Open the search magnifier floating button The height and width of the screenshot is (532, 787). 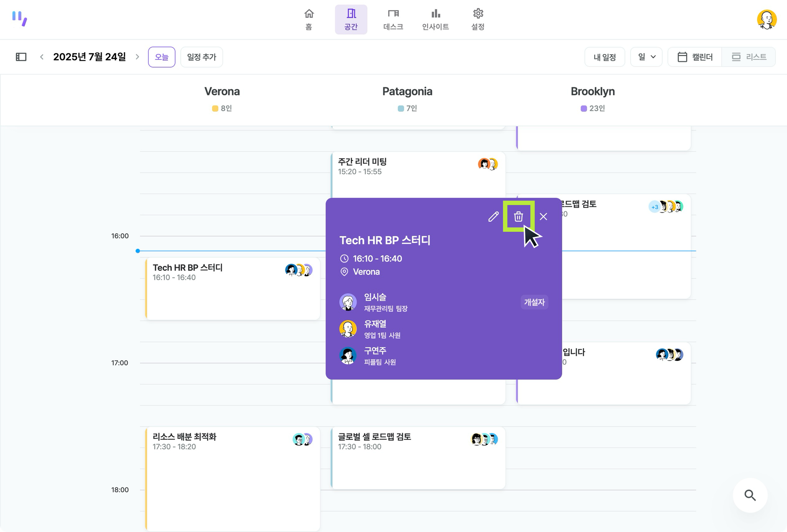[x=750, y=495]
